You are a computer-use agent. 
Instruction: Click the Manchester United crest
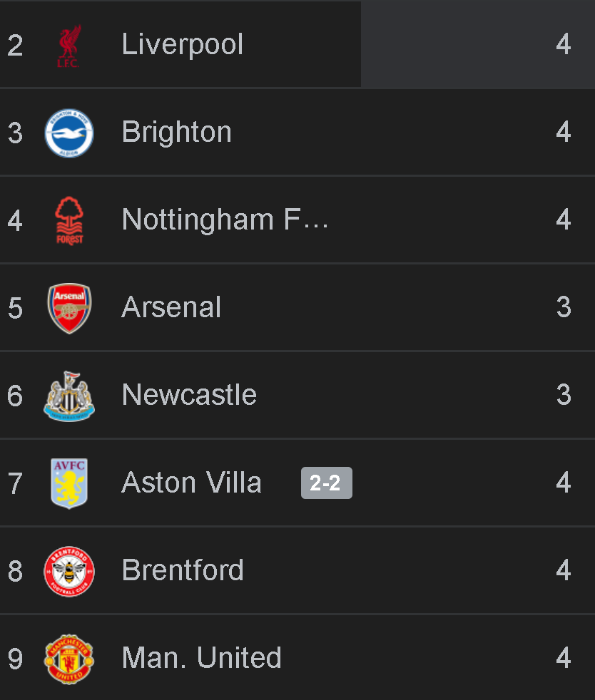click(69, 659)
